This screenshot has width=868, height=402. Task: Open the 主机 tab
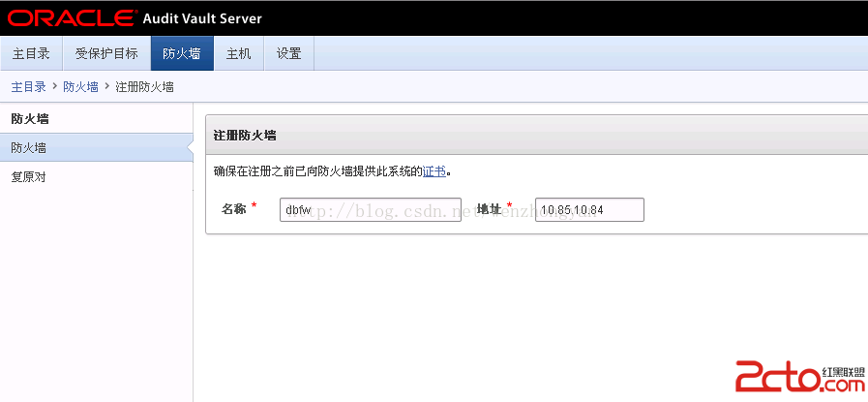[239, 54]
